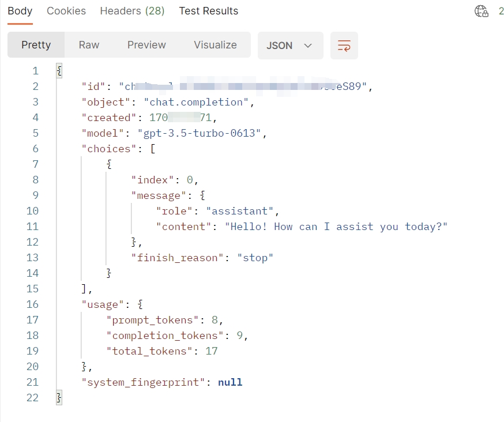Click the "Hello! How can I assist you today?" text
504x422 pixels.
[x=336, y=227]
